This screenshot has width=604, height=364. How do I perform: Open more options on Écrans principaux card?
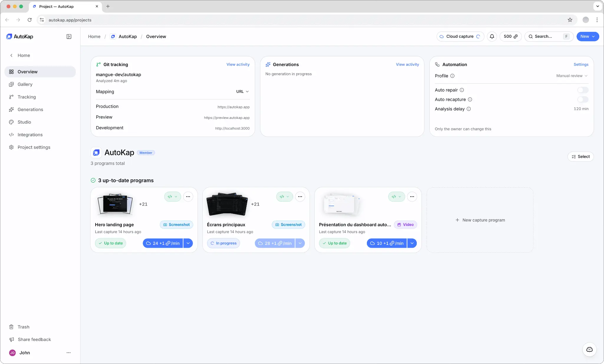point(300,197)
